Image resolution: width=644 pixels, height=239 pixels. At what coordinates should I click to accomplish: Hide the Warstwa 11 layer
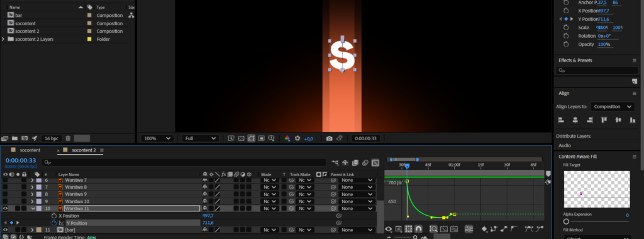pyautogui.click(x=5, y=209)
